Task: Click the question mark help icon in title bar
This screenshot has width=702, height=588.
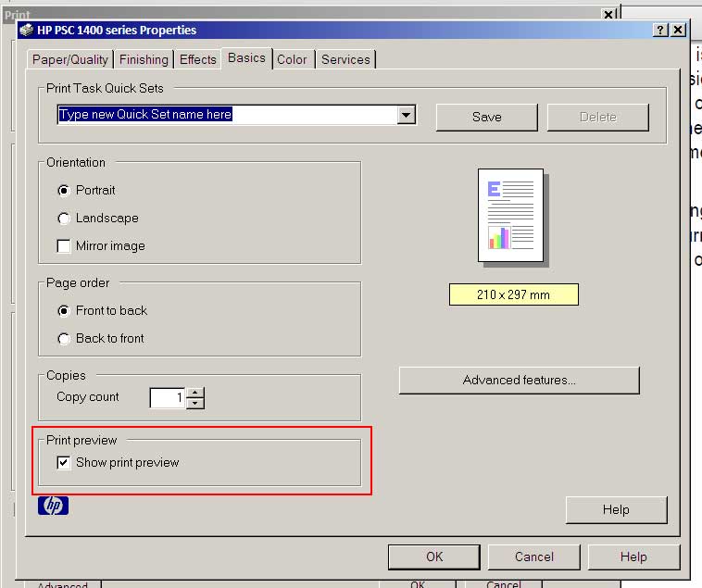Action: [660, 30]
